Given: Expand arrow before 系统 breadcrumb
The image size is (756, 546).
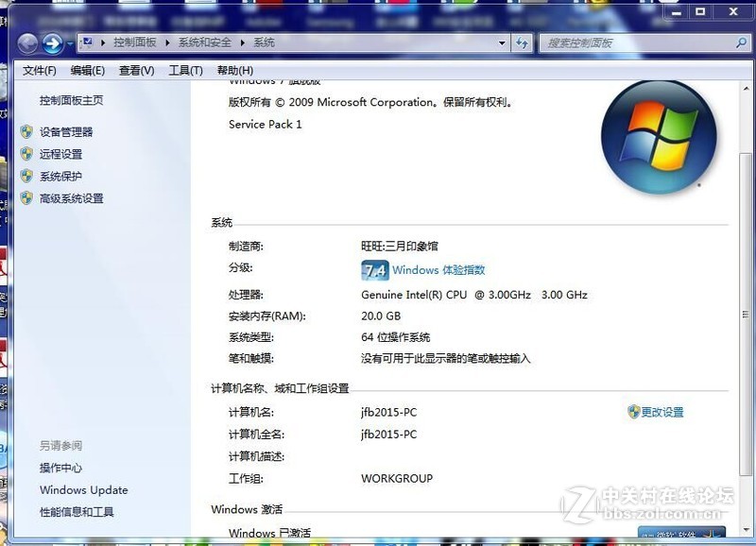Looking at the screenshot, I should [243, 43].
